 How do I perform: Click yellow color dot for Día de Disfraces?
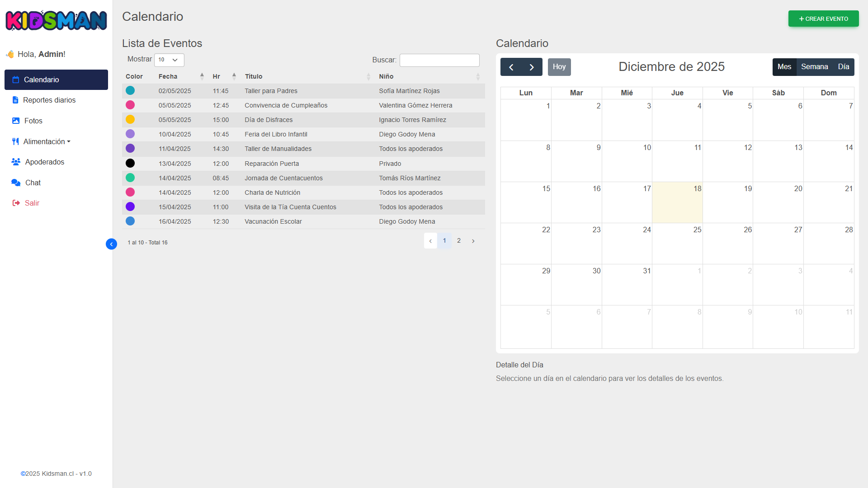pyautogui.click(x=130, y=119)
